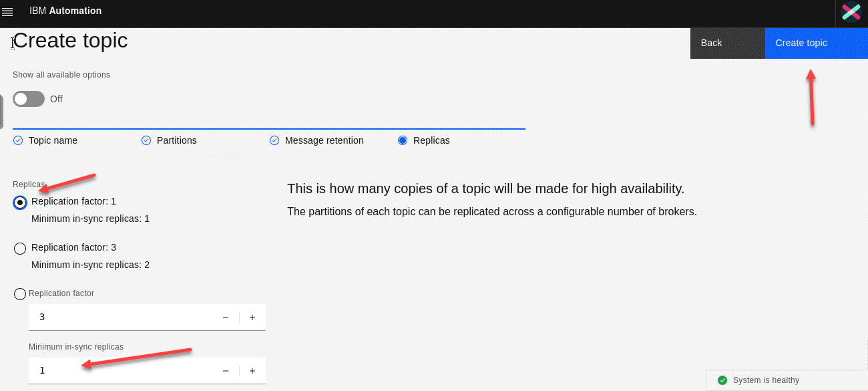Go to the Topic name step
This screenshot has height=391, width=868.
(x=53, y=140)
